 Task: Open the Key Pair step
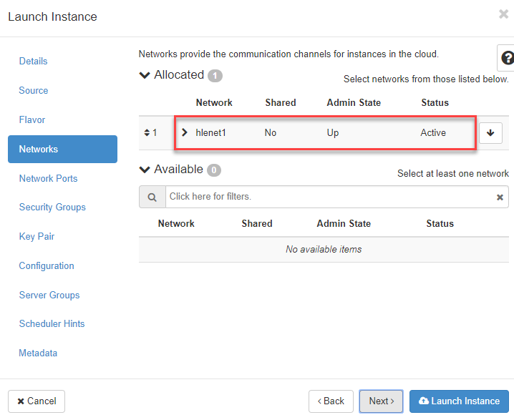[37, 237]
